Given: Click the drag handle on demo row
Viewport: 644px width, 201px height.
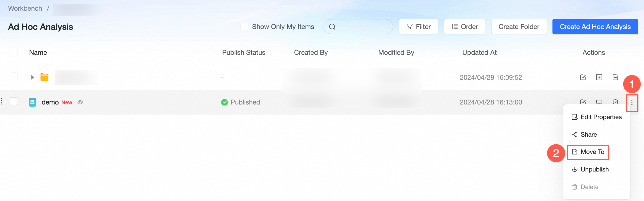Looking at the screenshot, I should click(2, 101).
